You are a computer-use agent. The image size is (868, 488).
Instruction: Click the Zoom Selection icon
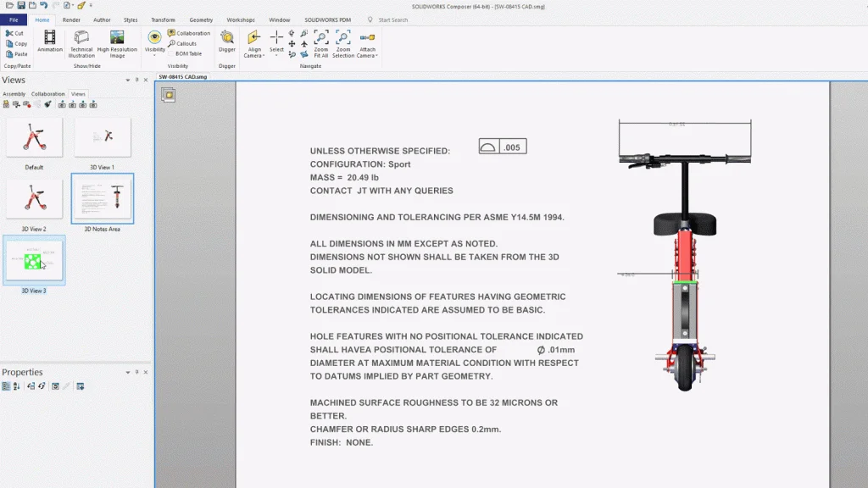pyautogui.click(x=343, y=39)
